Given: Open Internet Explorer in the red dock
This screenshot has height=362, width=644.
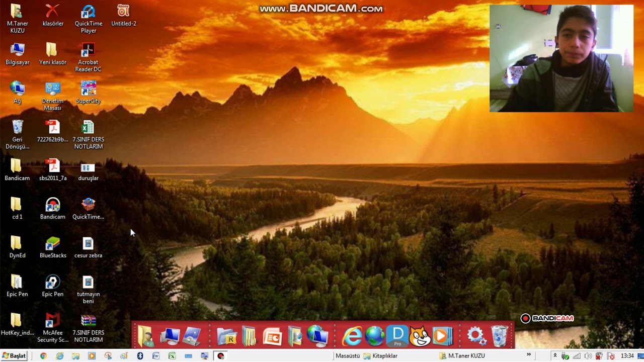Looking at the screenshot, I should [352, 336].
